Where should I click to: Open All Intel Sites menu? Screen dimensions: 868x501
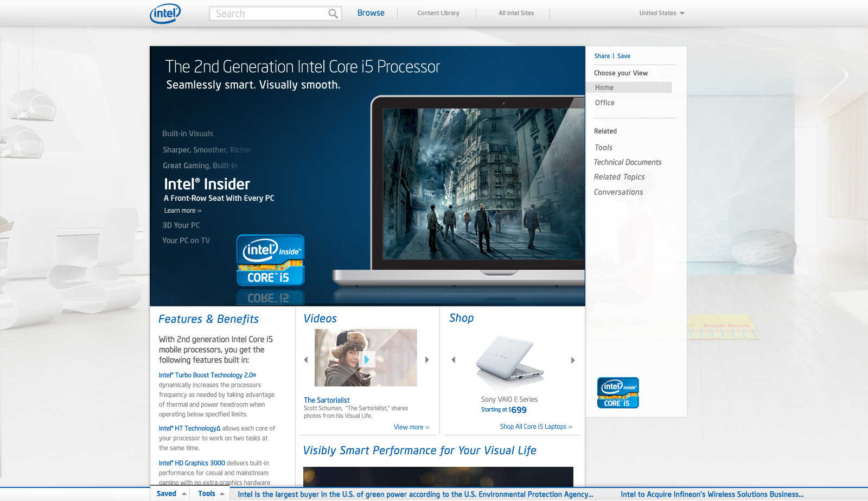tap(516, 13)
